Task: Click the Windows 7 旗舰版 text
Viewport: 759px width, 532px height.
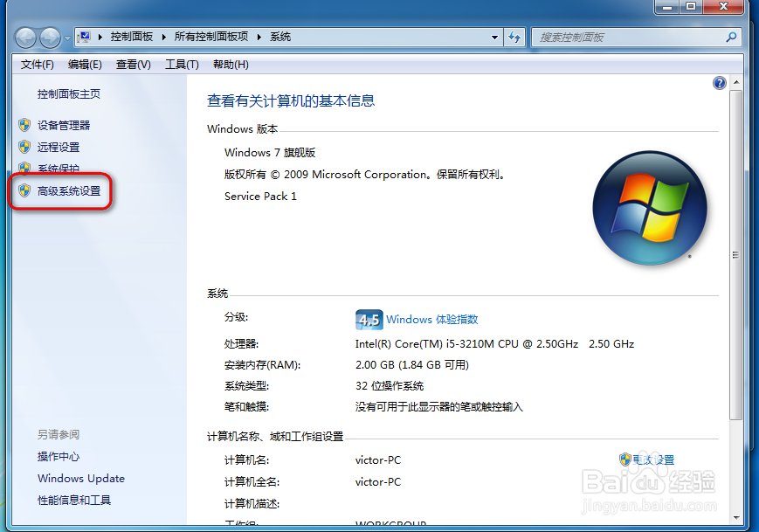Action: (270, 153)
